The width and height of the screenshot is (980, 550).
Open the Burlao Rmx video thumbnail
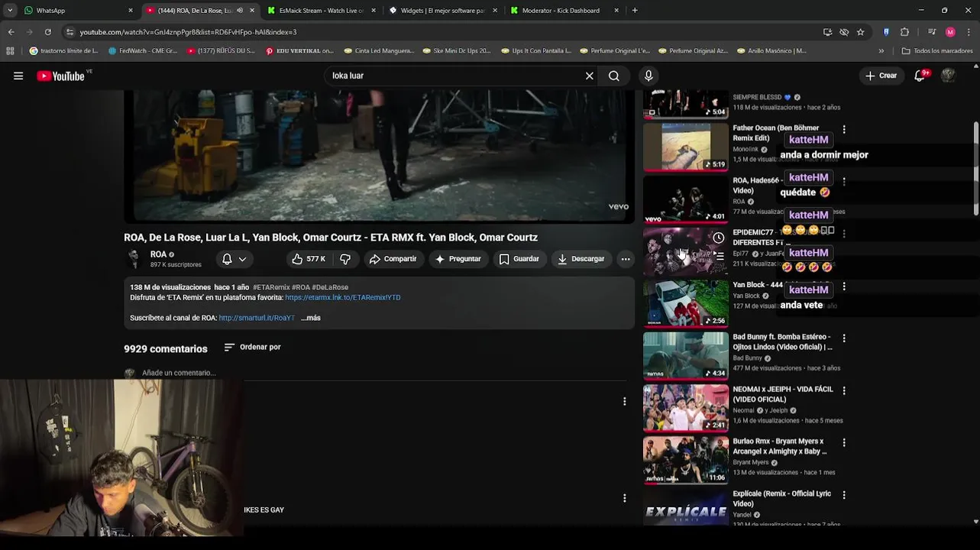coord(685,460)
